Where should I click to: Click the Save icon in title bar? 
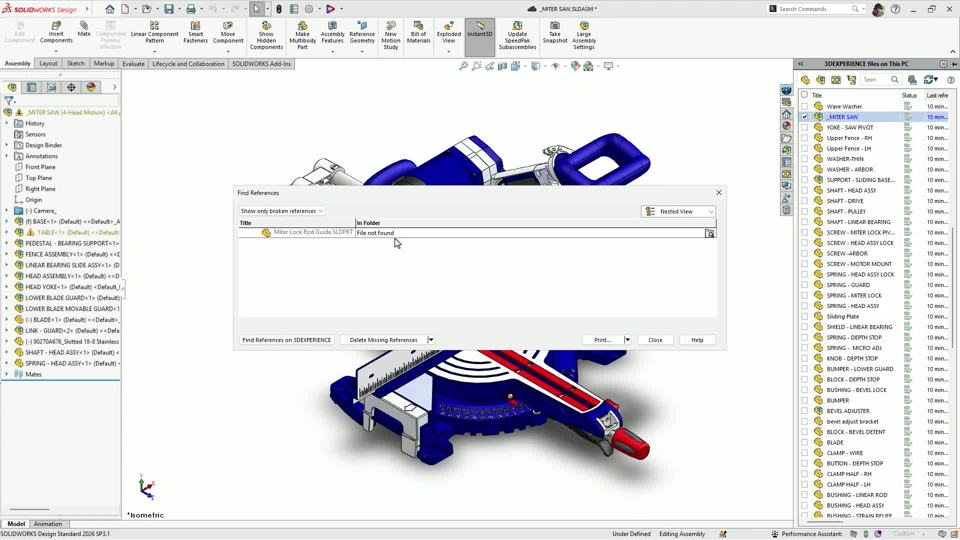168,9
